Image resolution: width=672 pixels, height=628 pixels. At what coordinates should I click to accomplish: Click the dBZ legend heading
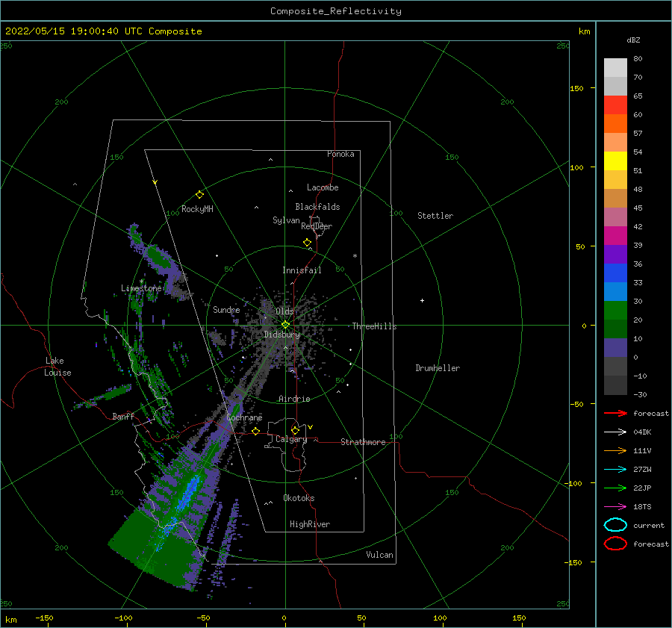point(633,40)
